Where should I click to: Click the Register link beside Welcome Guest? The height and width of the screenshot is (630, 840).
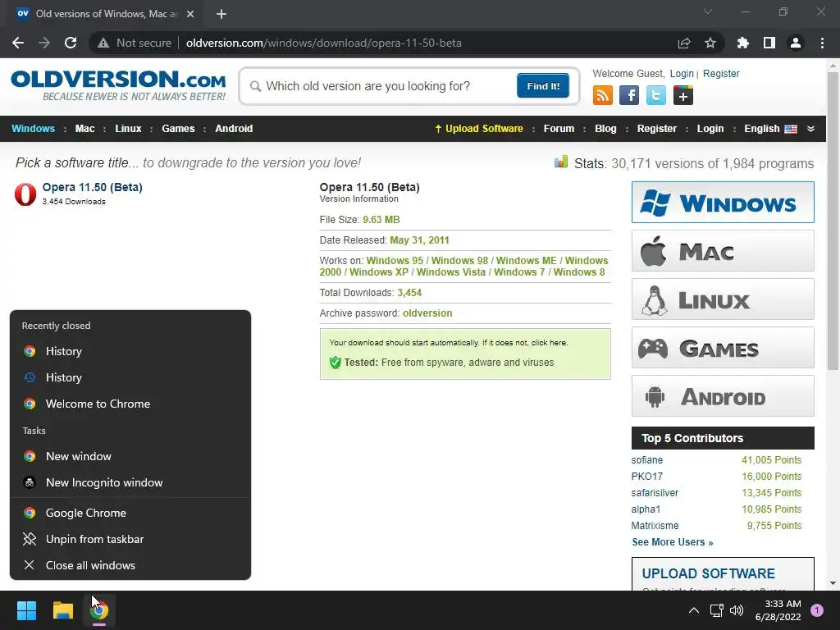(x=721, y=73)
